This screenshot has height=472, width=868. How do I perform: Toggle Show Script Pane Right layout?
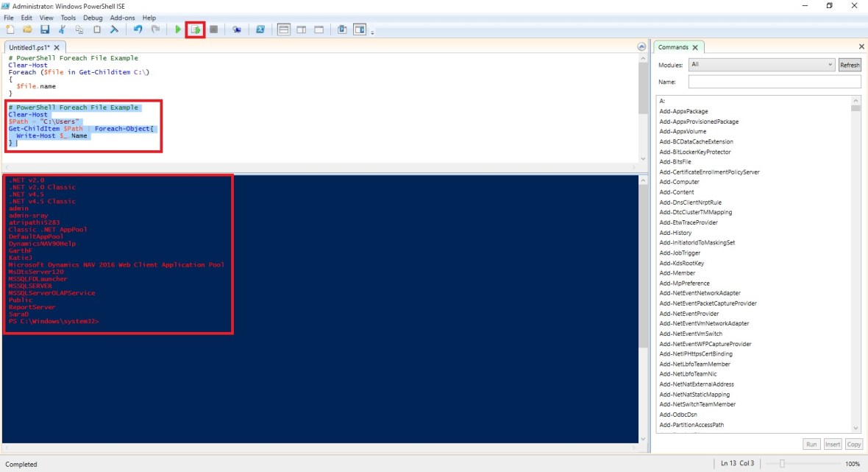pyautogui.click(x=301, y=29)
